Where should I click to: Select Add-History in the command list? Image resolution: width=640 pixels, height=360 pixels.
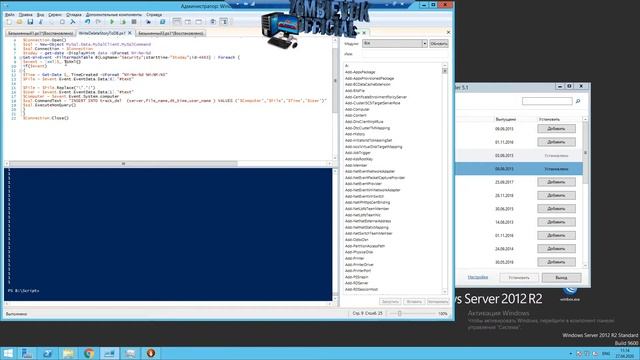coord(355,134)
